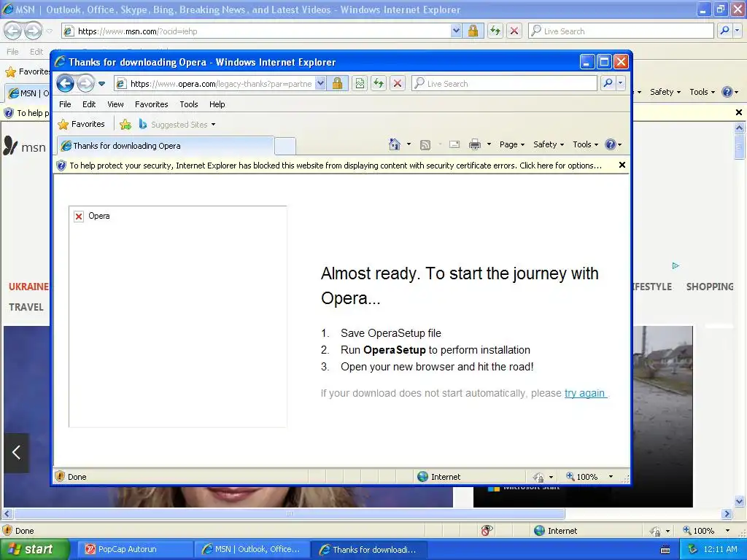
Task: Open the Edit menu in the front window
Action: click(x=89, y=104)
